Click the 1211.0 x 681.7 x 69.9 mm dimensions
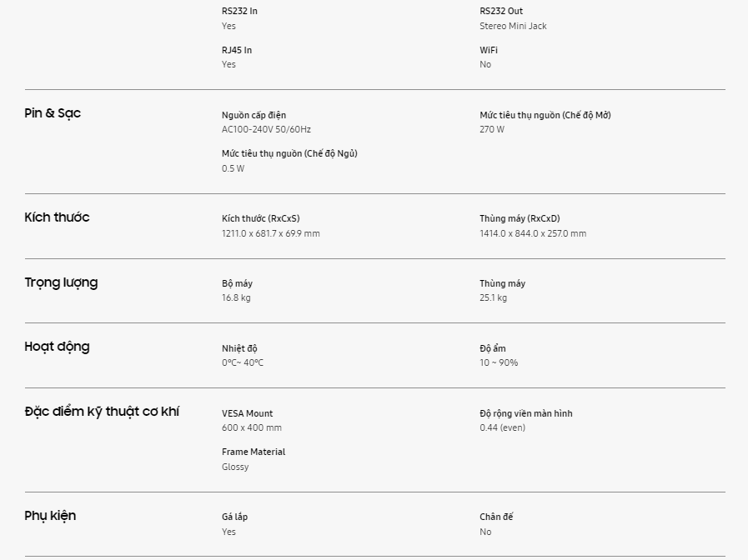748x560 pixels. pyautogui.click(x=270, y=233)
